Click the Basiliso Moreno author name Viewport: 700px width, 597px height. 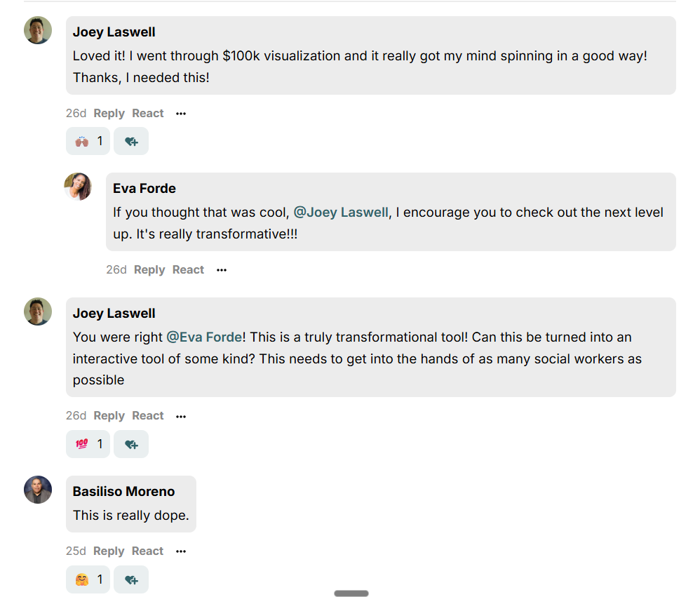pyautogui.click(x=123, y=491)
